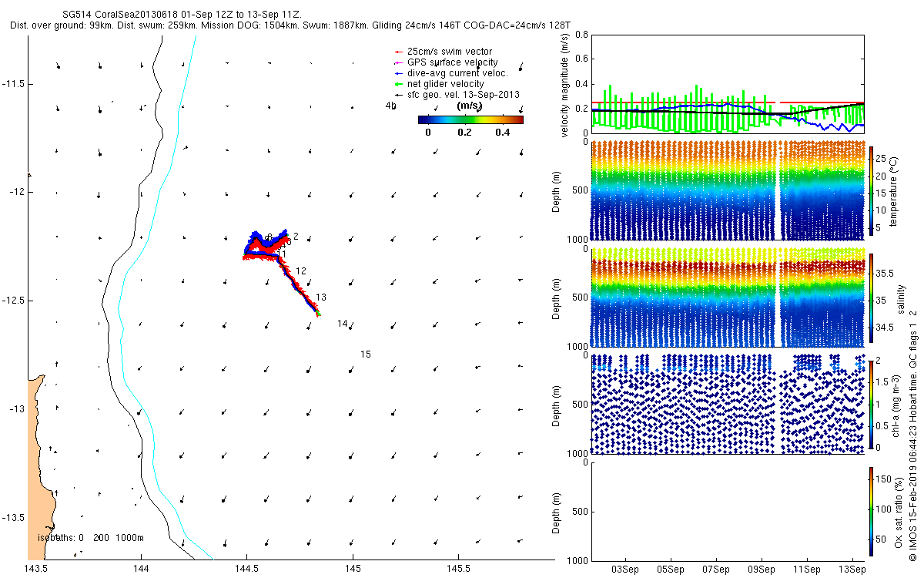924x578 pixels.
Task: Click the '03Sep' date tick label
Action: pyautogui.click(x=625, y=570)
